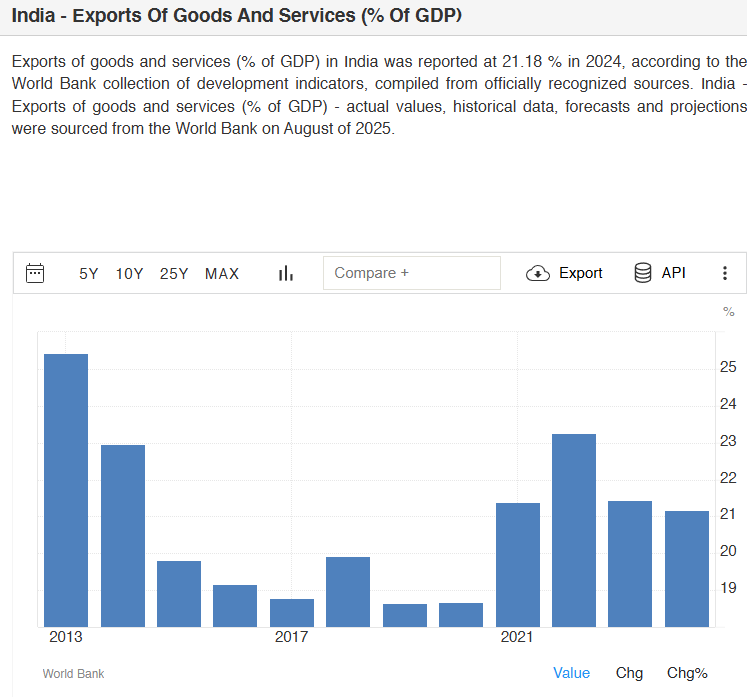Switch to the Value tab
747x697 pixels.
[571, 673]
